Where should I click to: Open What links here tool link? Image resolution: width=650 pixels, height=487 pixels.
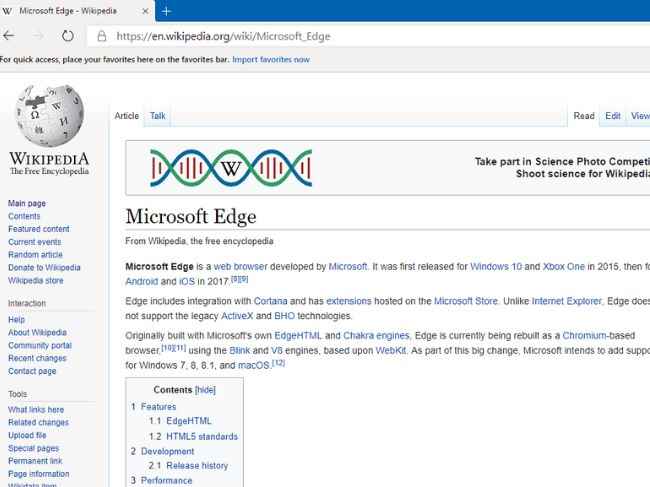[36, 409]
